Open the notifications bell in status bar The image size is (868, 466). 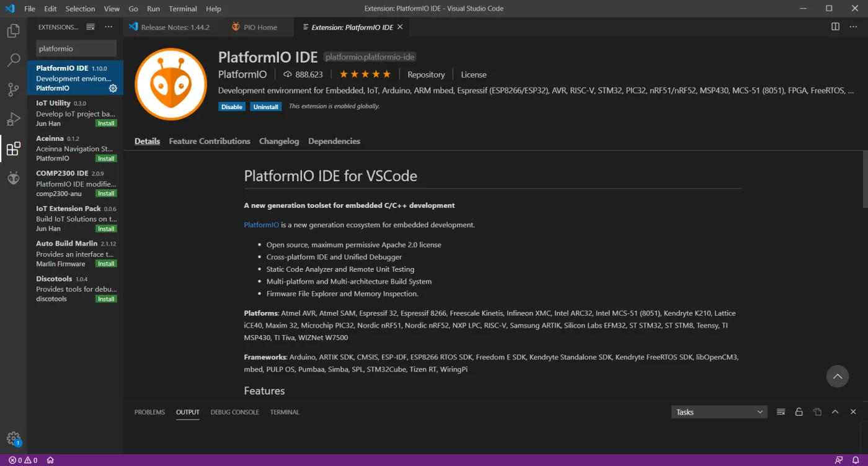[x=856, y=460]
